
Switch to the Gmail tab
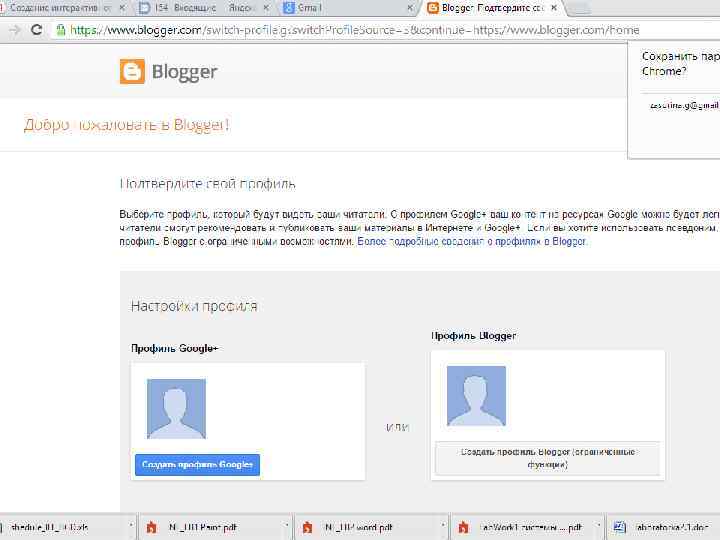tap(347, 7)
